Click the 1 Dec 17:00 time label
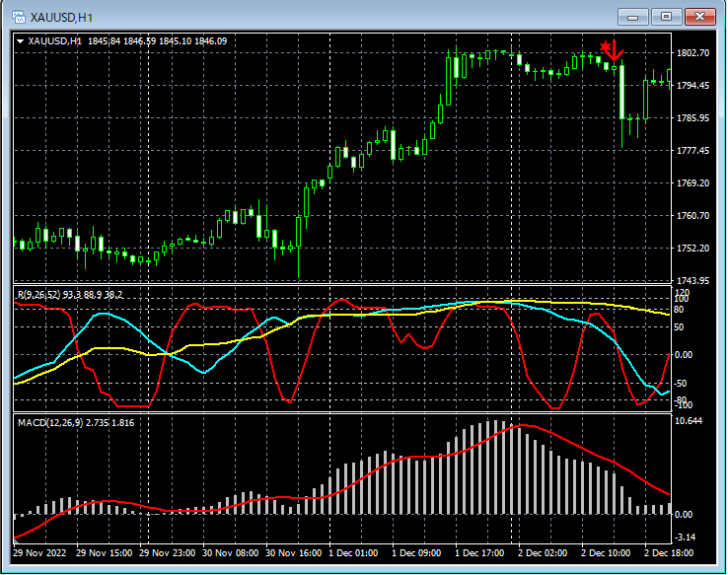 tap(479, 553)
